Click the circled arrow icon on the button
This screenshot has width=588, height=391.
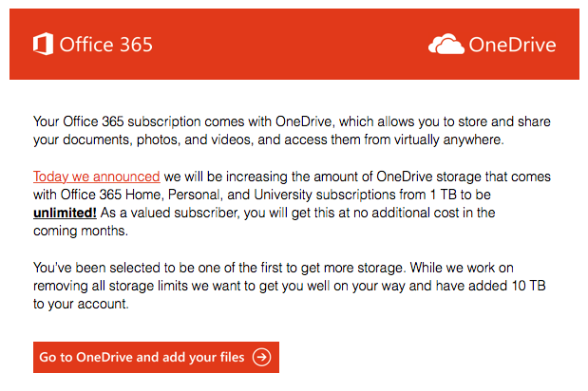[x=262, y=357]
